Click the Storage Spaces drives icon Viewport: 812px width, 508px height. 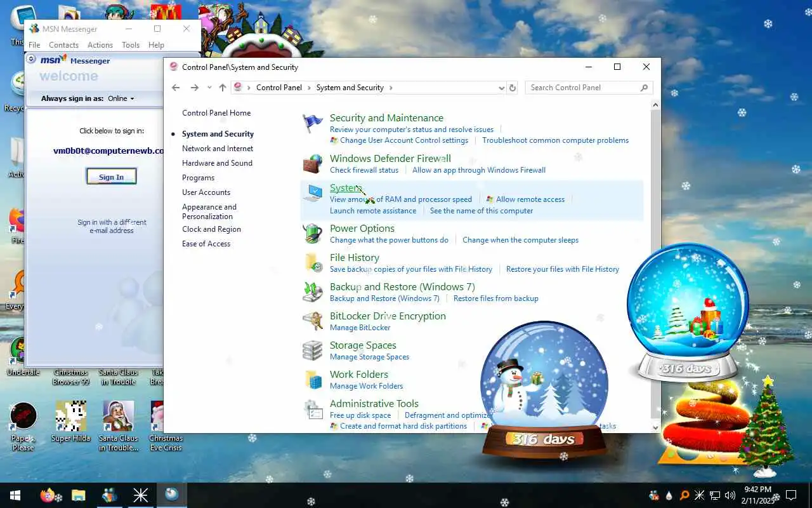[x=312, y=351]
